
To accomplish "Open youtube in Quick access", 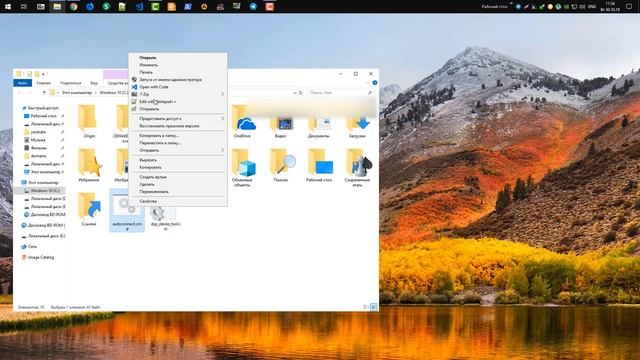I will [x=38, y=132].
